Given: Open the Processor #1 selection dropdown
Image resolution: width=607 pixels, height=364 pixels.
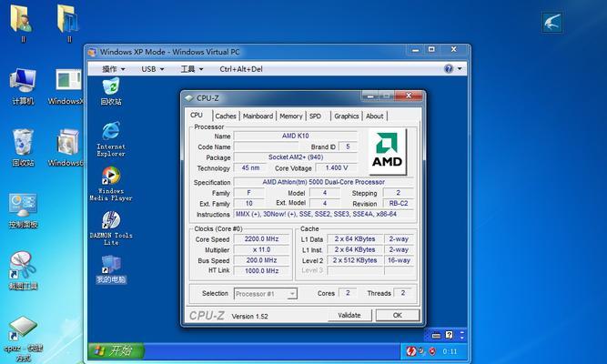Looking at the screenshot, I should (x=266, y=294).
